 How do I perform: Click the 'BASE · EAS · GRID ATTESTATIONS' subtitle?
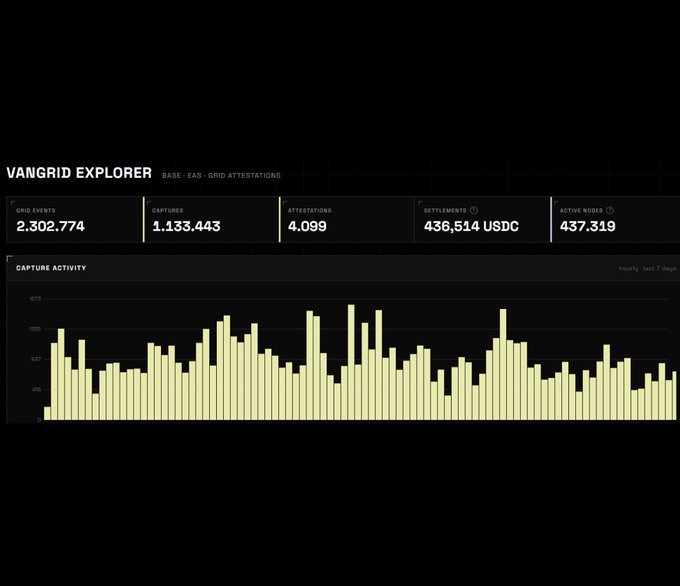click(x=221, y=176)
